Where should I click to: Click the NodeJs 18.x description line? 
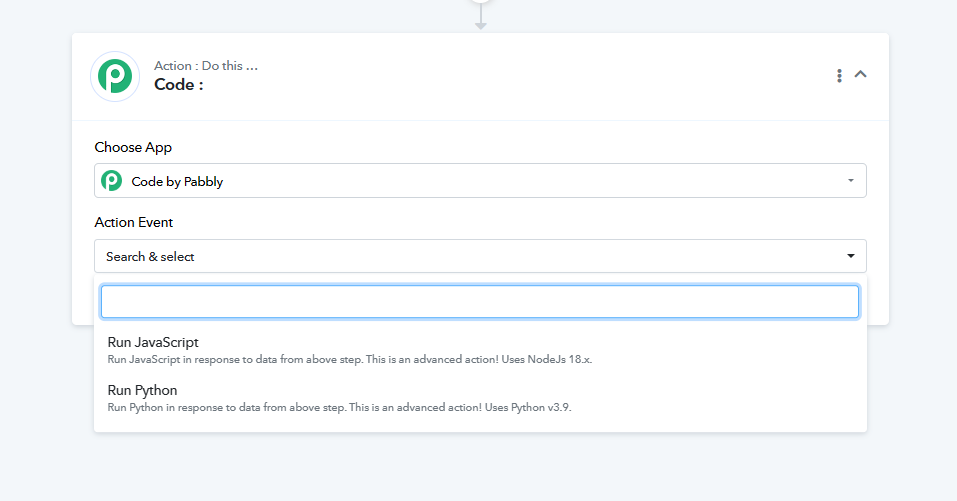coord(350,359)
